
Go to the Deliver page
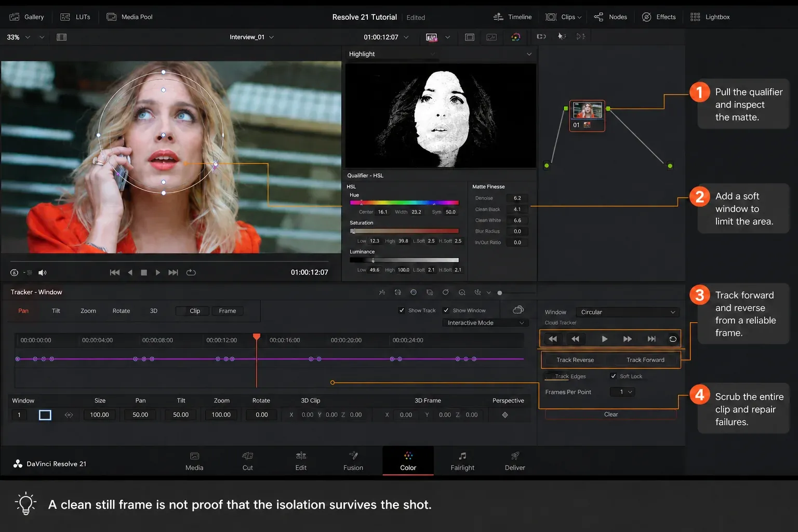[515, 461]
